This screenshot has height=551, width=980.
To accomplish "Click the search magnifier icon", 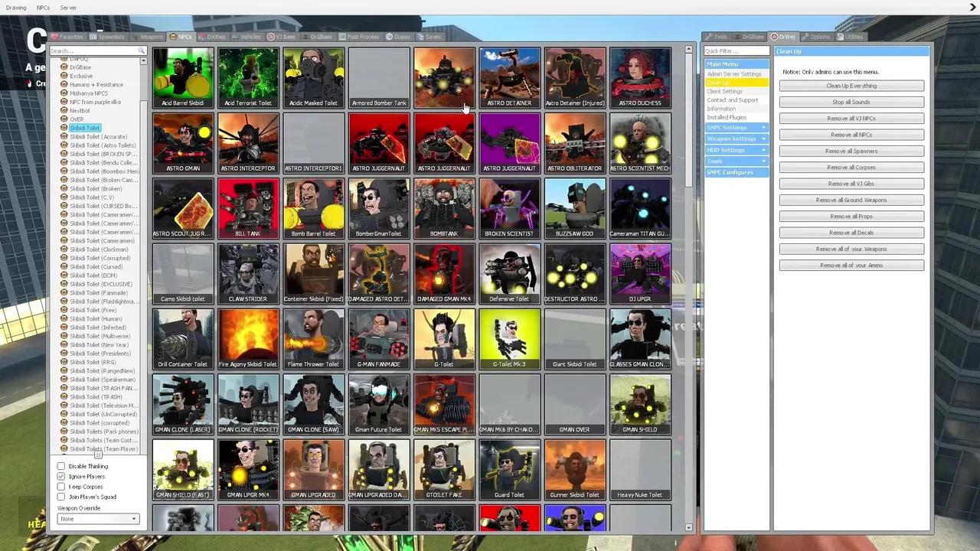I will [142, 51].
